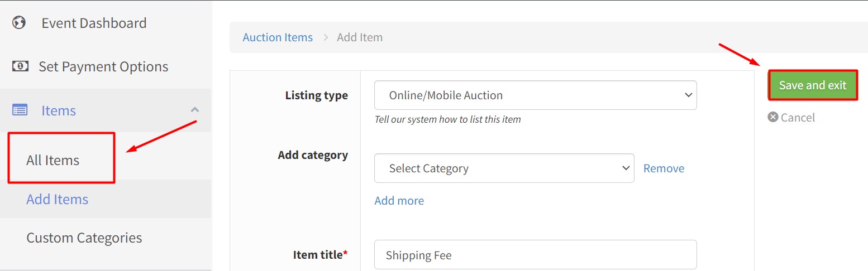Open Event Dashboard from the sidebar
Viewport: 868px width, 271px height.
(x=94, y=23)
